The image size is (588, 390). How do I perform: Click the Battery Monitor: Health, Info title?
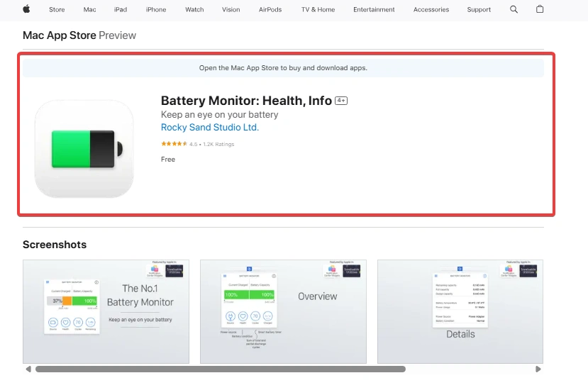point(246,101)
